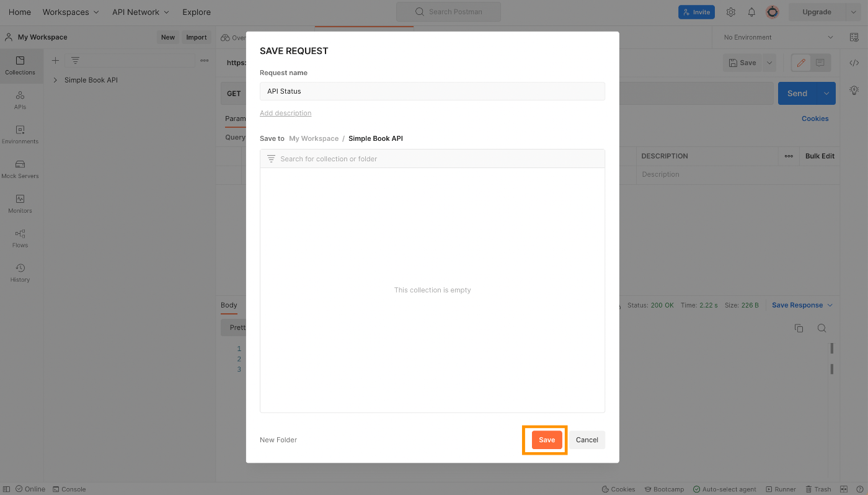Open the settings gear icon
Image resolution: width=868 pixels, height=495 pixels.
click(x=731, y=12)
